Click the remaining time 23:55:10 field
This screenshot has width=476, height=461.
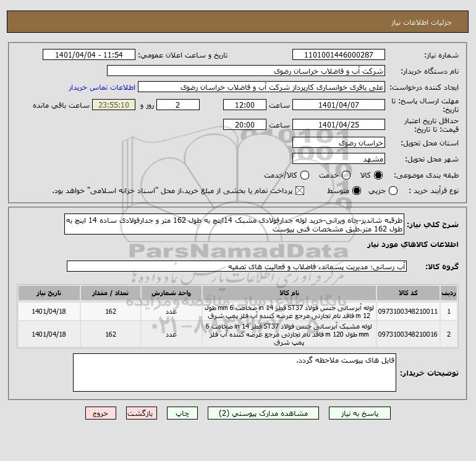pos(114,105)
